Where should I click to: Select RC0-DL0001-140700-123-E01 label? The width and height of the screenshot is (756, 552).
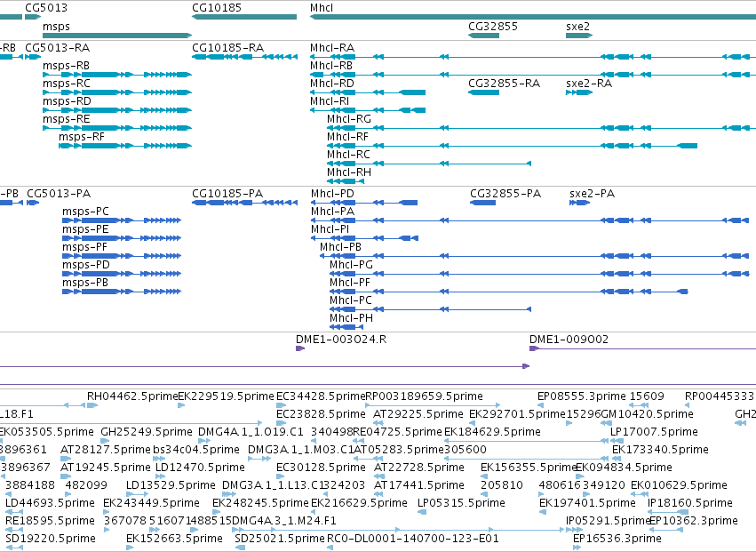pos(413,540)
